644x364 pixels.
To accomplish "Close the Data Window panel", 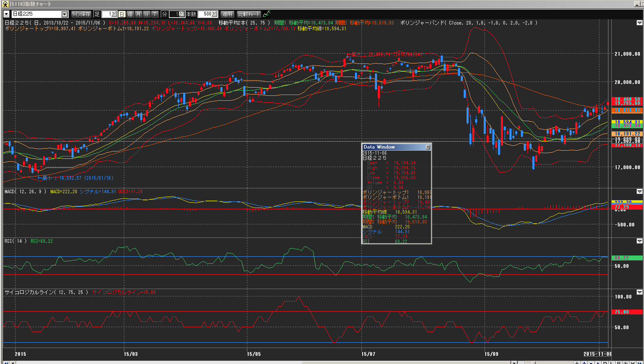I will point(428,147).
